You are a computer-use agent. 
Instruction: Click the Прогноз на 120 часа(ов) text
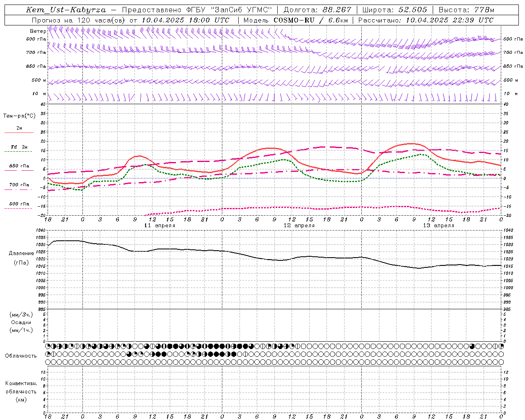click(x=79, y=20)
